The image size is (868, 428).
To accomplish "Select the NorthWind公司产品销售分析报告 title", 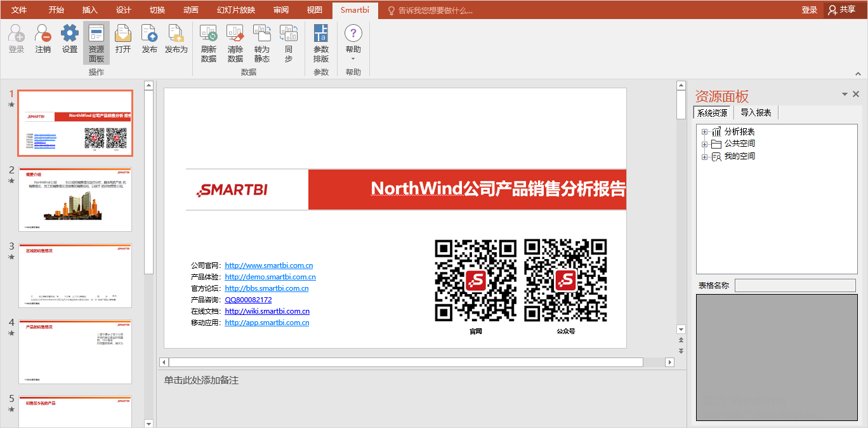I will (499, 189).
